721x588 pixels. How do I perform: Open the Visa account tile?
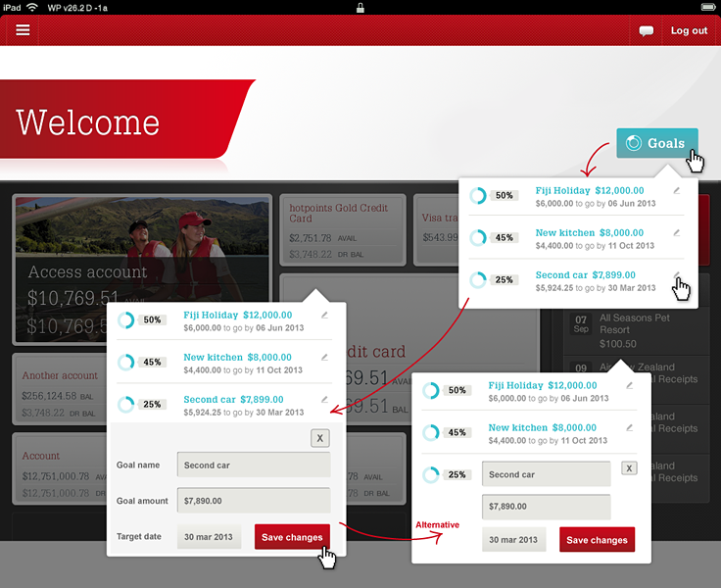tap(437, 230)
